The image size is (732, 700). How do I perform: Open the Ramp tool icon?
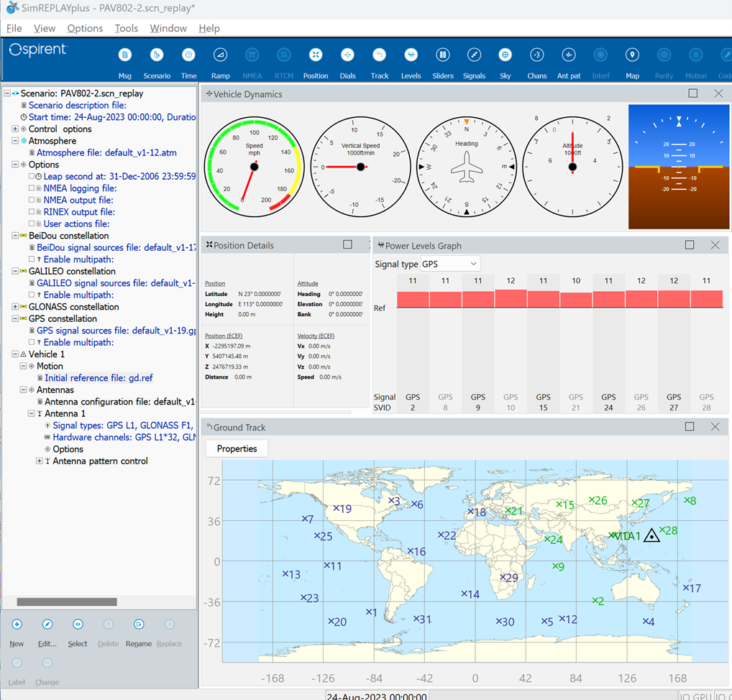click(x=220, y=55)
